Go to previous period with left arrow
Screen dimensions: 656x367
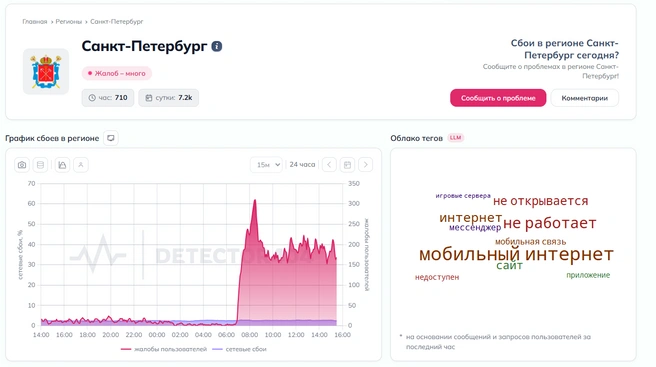tap(329, 165)
